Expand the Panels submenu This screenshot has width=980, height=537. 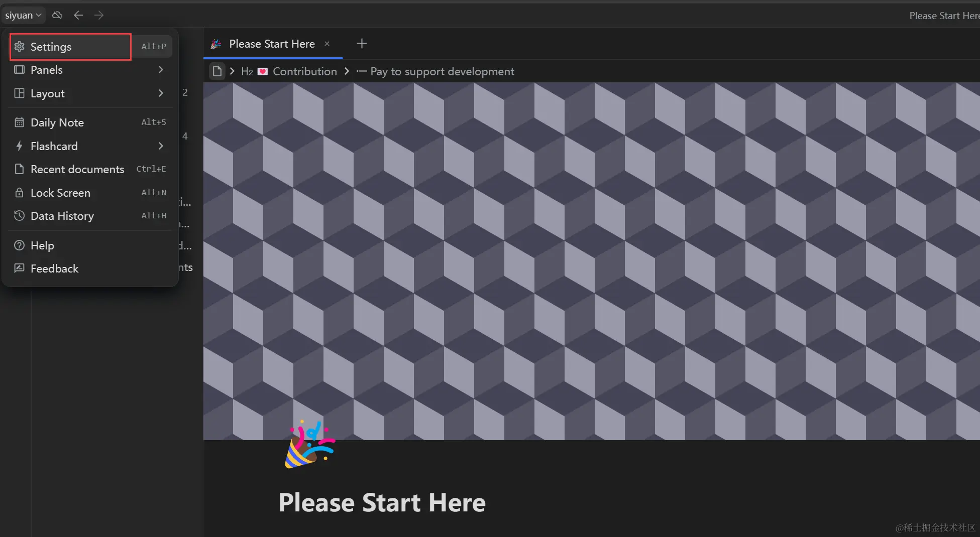[161, 70]
